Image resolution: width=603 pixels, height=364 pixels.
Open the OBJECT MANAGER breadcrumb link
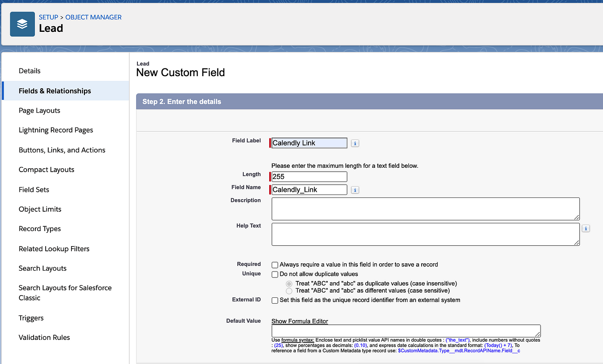(93, 17)
